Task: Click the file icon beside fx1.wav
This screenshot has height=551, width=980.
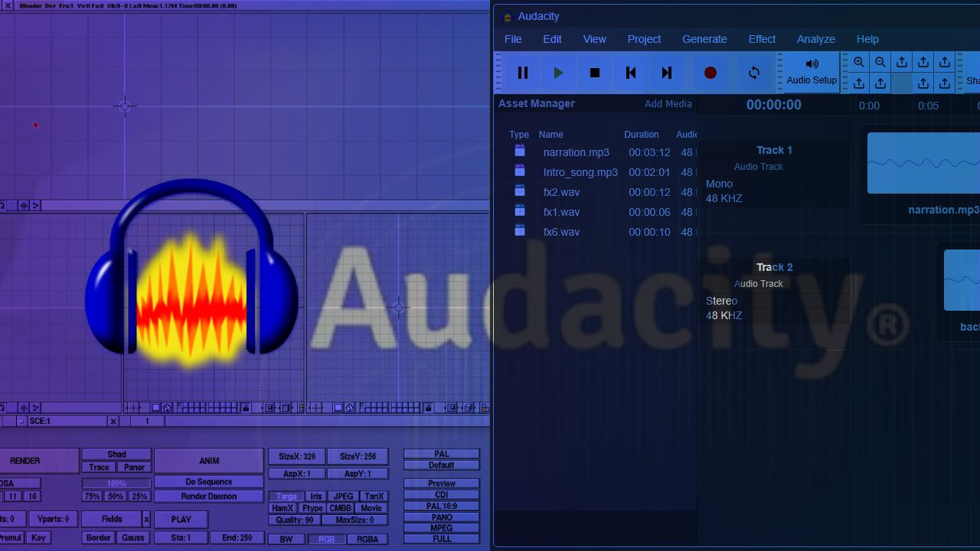Action: point(521,210)
